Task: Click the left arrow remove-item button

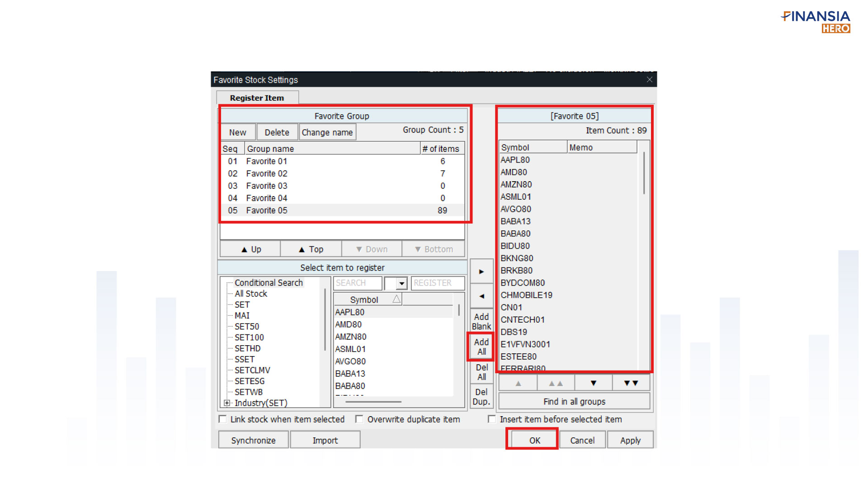Action: (x=481, y=296)
